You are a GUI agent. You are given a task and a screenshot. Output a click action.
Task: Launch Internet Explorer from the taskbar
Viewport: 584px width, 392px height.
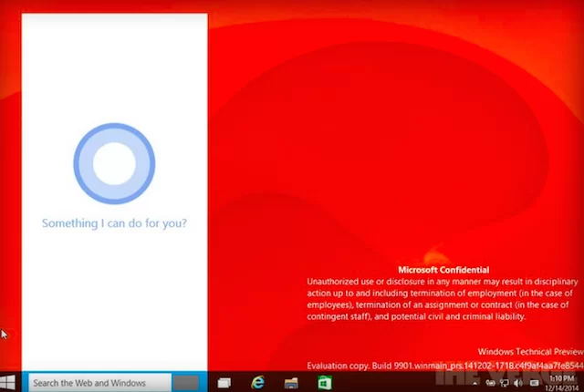(258, 383)
